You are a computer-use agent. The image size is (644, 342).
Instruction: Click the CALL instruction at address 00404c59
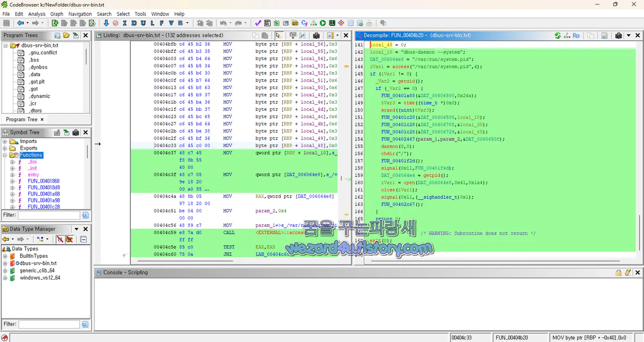228,233
